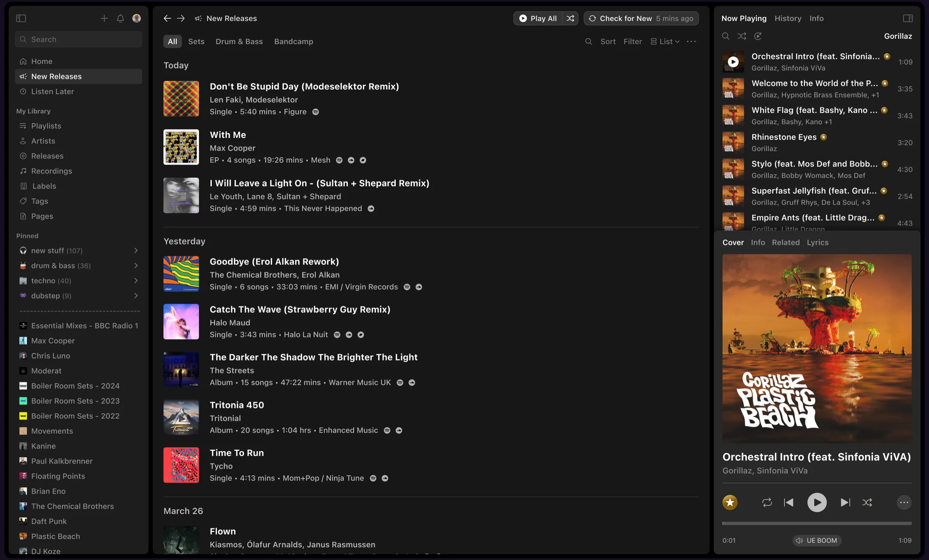929x560 pixels.
Task: Open the three-dot more options in releases toolbar
Action: pyautogui.click(x=691, y=41)
